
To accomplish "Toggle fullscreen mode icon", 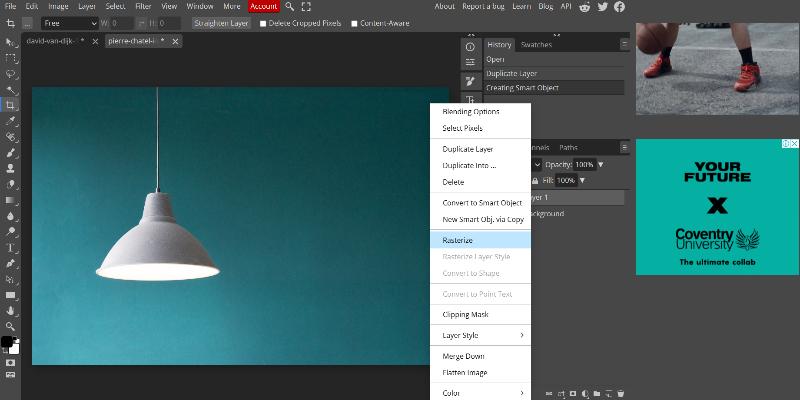I will coord(306,7).
